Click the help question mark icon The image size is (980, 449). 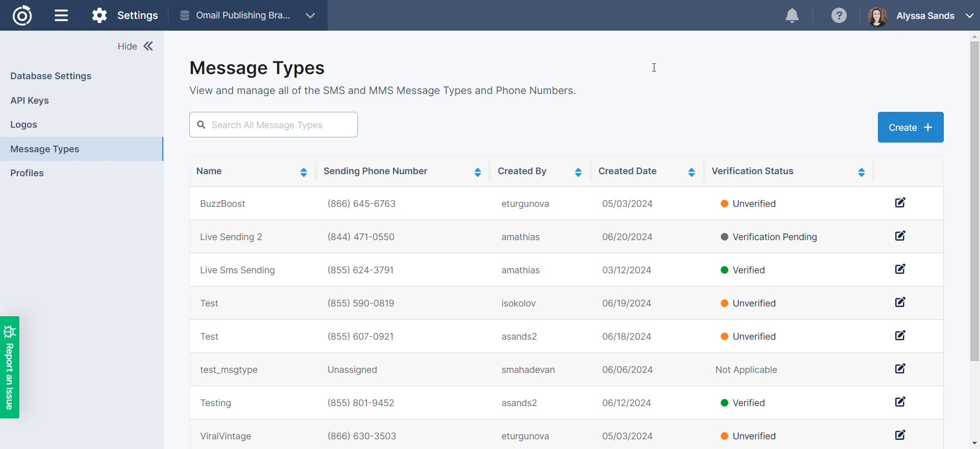coord(839,15)
